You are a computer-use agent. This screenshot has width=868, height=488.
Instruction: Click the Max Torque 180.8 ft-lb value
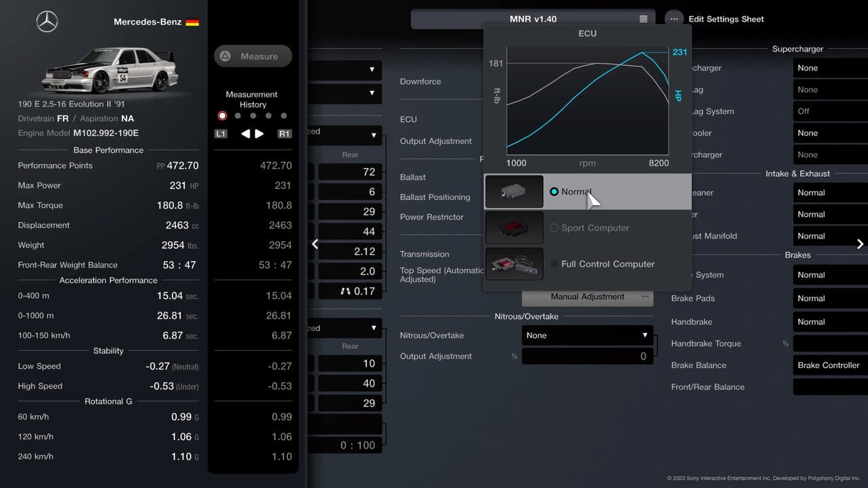[x=178, y=205]
